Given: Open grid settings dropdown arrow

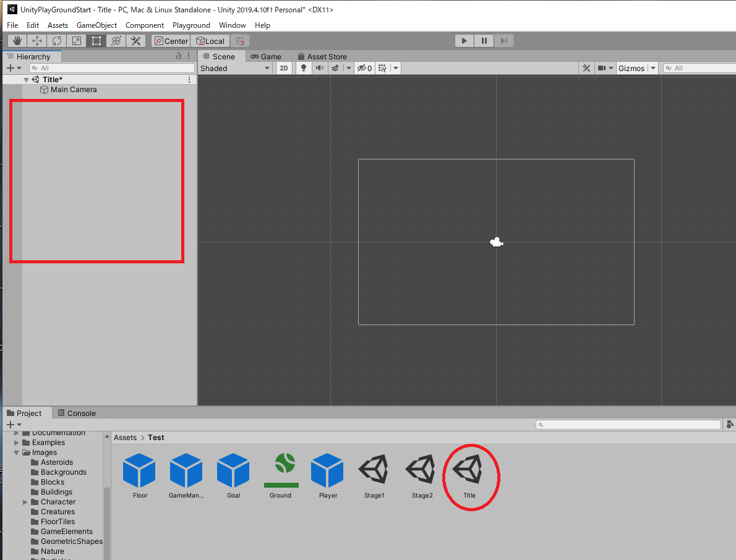Looking at the screenshot, I should (x=396, y=69).
